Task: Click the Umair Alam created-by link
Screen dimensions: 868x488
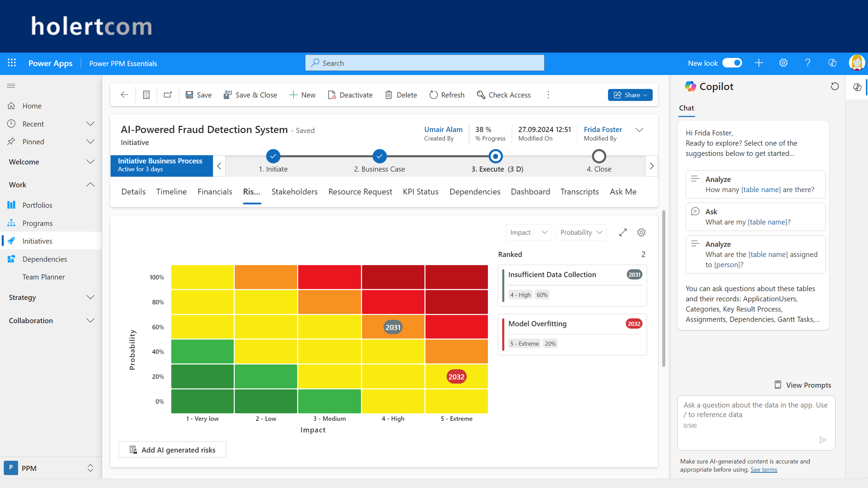Action: pos(443,129)
